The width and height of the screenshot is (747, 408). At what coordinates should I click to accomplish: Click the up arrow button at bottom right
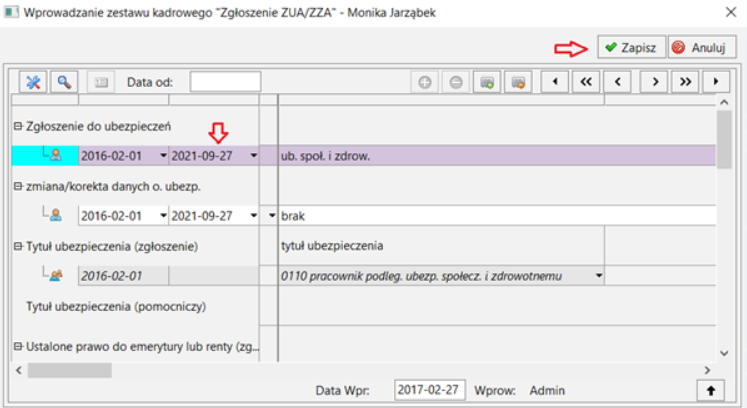click(x=710, y=390)
